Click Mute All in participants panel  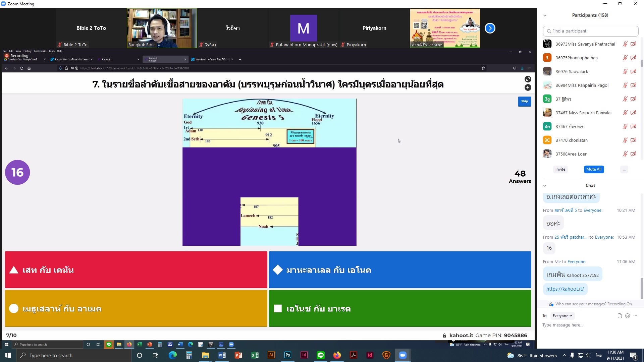tap(594, 169)
